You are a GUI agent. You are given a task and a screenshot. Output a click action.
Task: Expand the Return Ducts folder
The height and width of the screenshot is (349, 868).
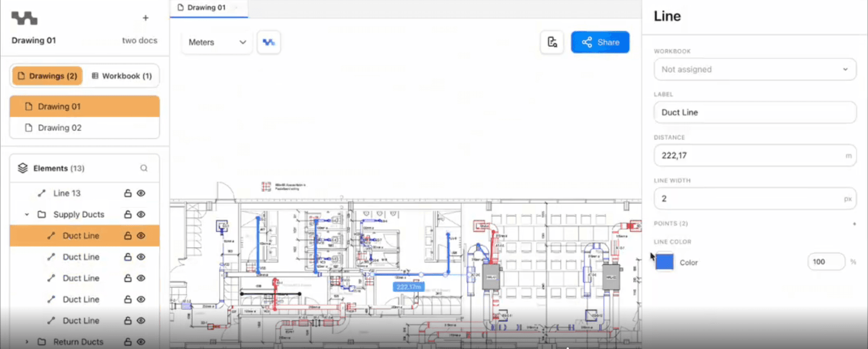(27, 342)
